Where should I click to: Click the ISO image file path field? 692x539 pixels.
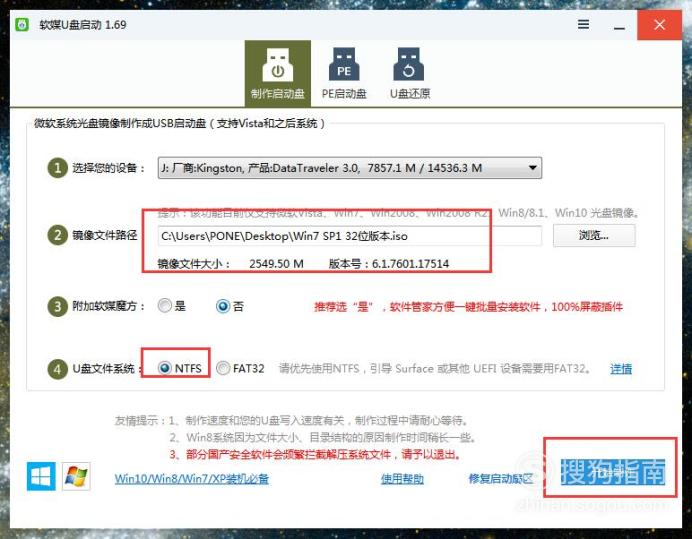(350, 236)
